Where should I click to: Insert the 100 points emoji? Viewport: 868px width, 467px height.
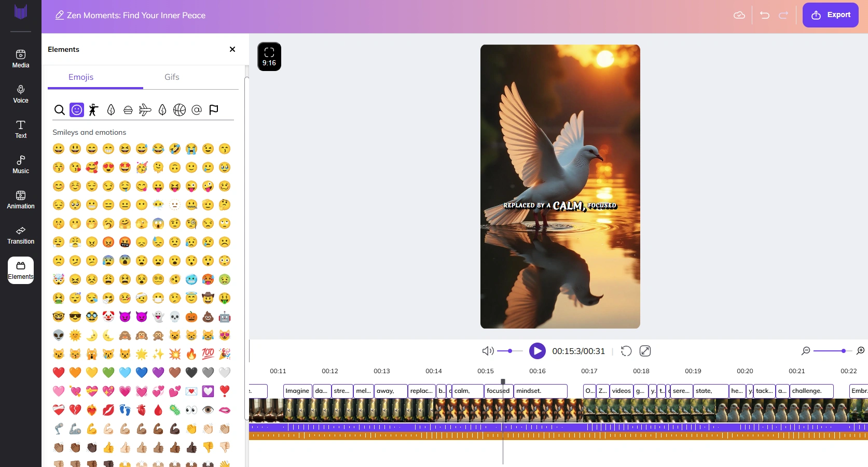pos(208,353)
